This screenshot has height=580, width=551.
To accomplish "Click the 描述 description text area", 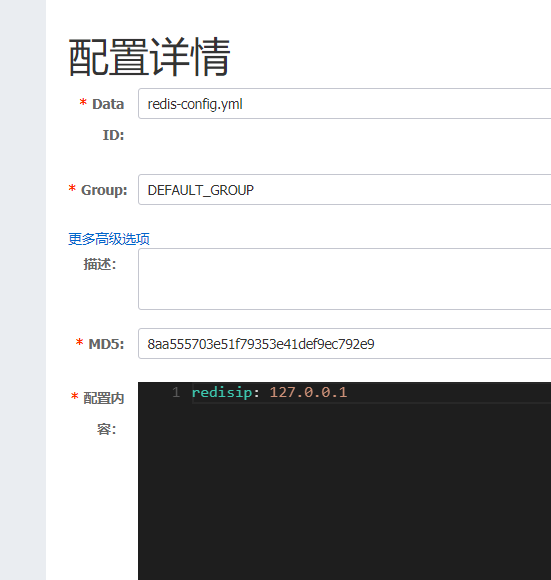I will coord(345,279).
